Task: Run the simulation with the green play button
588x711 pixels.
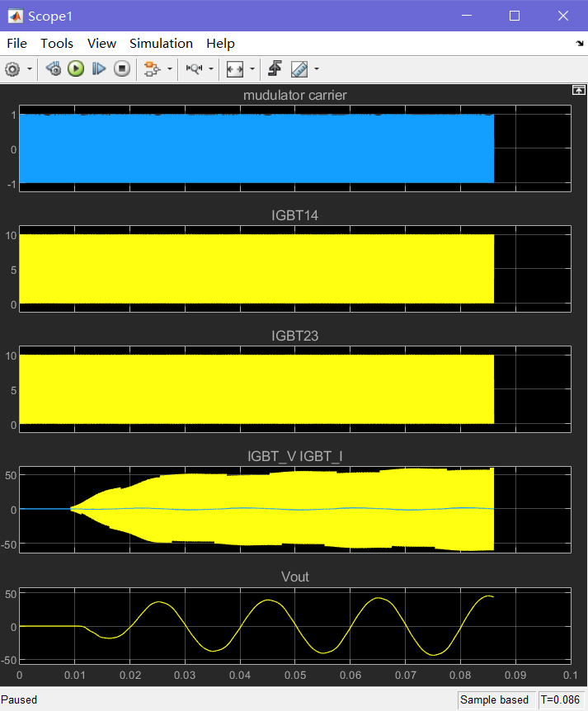Action: [76, 69]
